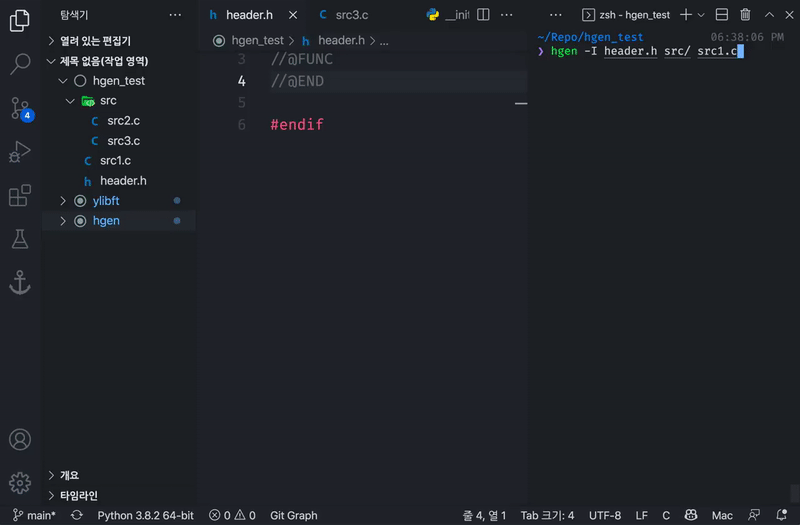
Task: Open the Copilot status icon
Action: (691, 515)
